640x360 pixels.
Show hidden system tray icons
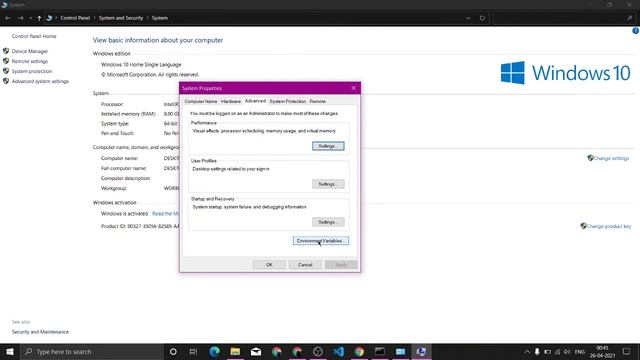point(527,351)
